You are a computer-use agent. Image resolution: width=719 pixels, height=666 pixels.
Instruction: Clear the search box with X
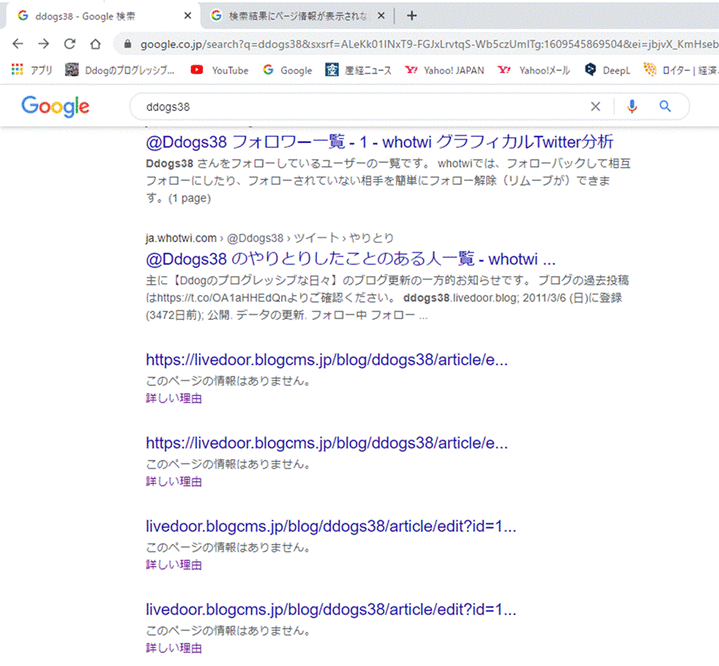pyautogui.click(x=595, y=107)
